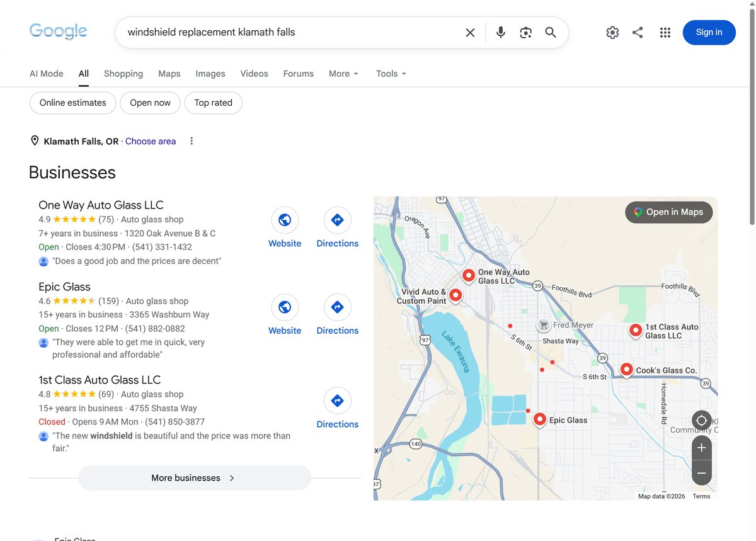
Task: Open more options next to Choose area
Action: point(192,141)
